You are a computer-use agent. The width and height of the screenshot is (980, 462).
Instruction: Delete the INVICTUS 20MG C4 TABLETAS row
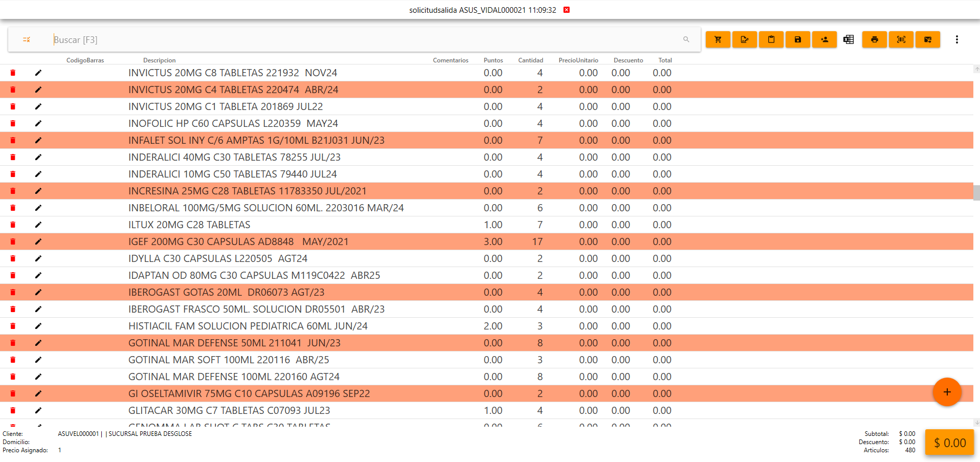click(x=13, y=90)
